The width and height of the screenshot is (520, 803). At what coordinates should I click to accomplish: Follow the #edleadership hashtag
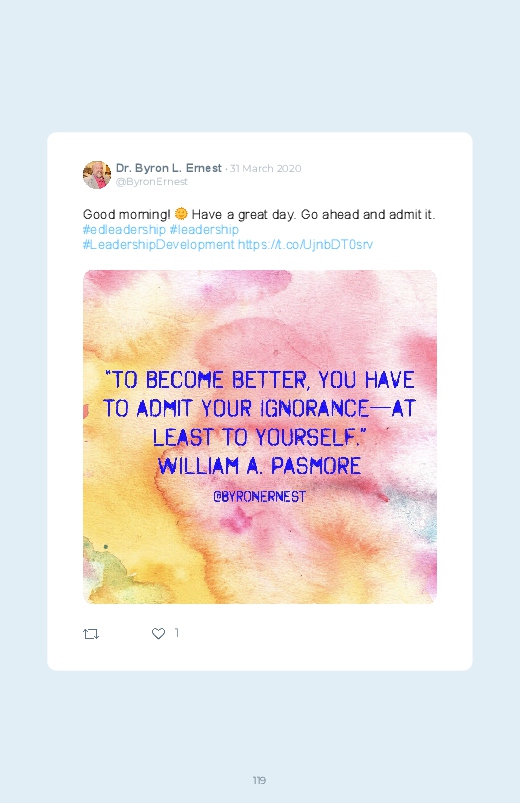tap(124, 229)
